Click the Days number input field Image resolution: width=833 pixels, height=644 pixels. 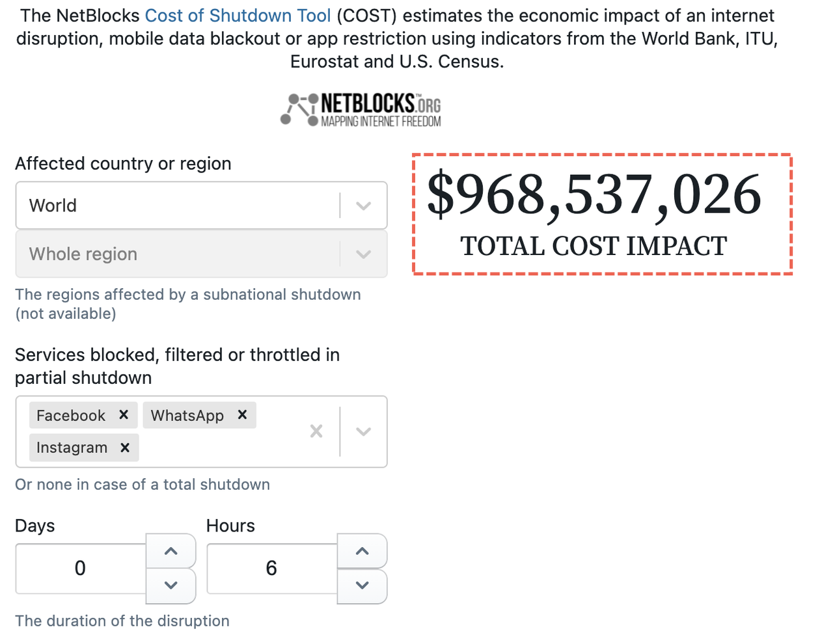(x=81, y=569)
